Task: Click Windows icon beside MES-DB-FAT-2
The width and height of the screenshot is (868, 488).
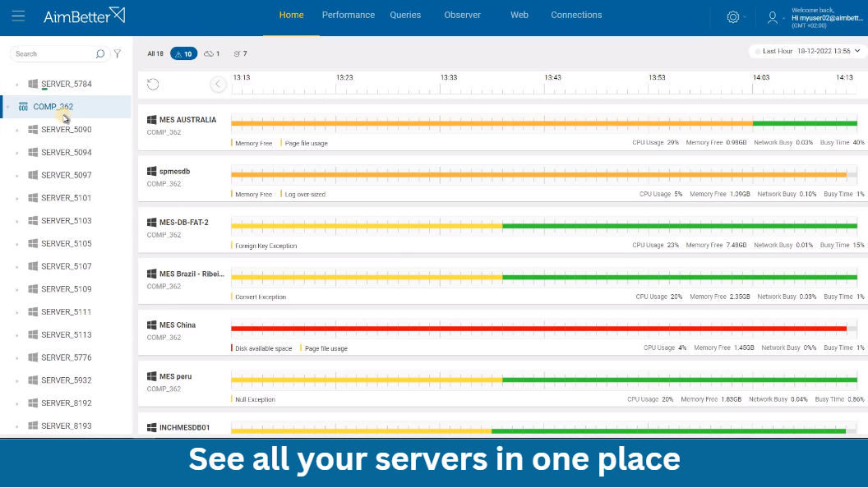Action: pyautogui.click(x=152, y=223)
